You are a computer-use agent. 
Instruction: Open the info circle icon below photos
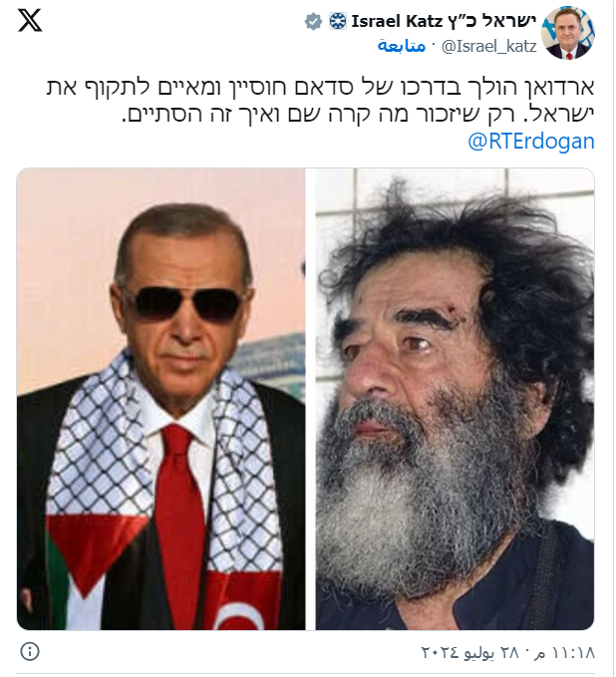pyautogui.click(x=30, y=651)
